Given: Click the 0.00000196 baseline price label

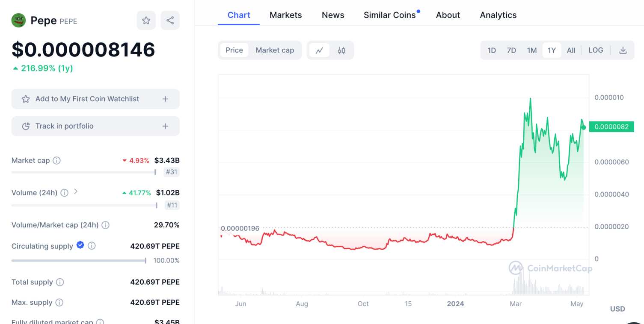Looking at the screenshot, I should click(x=240, y=229).
